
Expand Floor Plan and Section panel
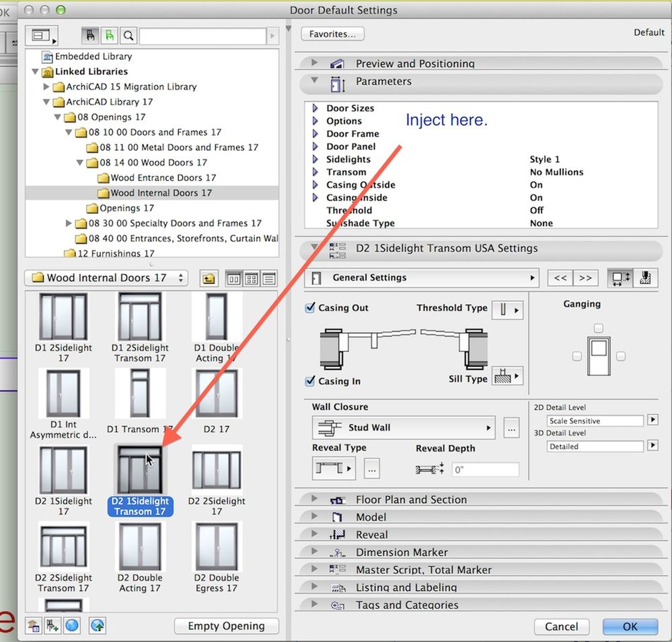pyautogui.click(x=315, y=499)
